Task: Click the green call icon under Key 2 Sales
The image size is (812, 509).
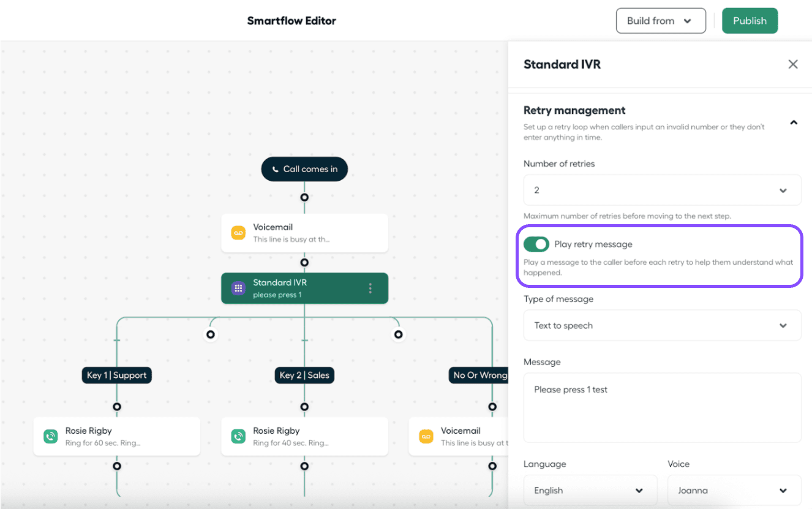Action: pos(238,436)
